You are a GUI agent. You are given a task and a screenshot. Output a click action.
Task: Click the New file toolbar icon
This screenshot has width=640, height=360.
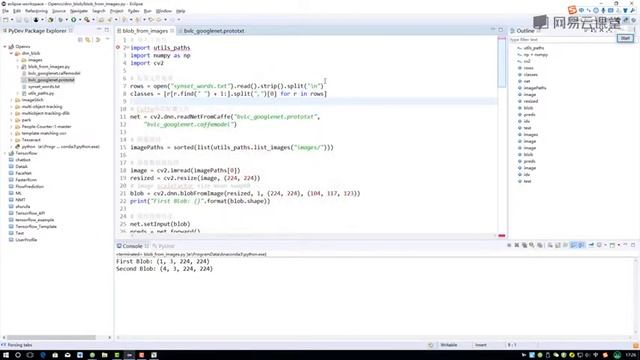pyautogui.click(x=6, y=20)
